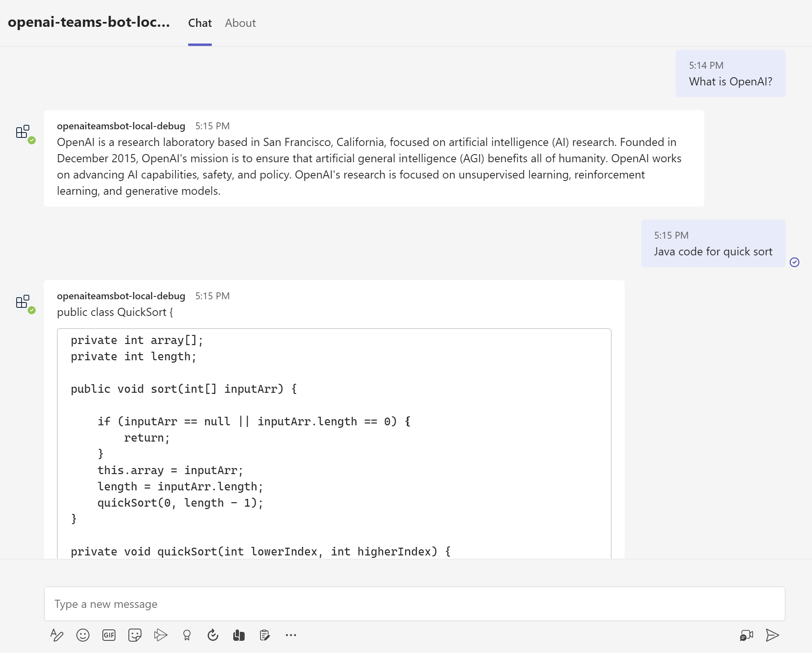
Task: Click in the new message box
Action: (415, 604)
